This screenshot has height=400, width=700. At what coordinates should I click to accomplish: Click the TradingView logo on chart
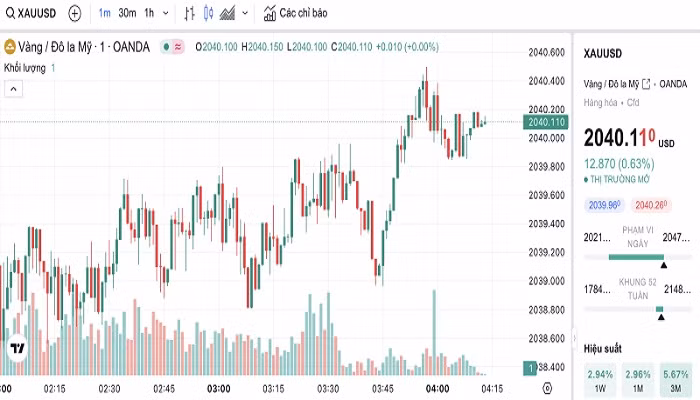17,348
